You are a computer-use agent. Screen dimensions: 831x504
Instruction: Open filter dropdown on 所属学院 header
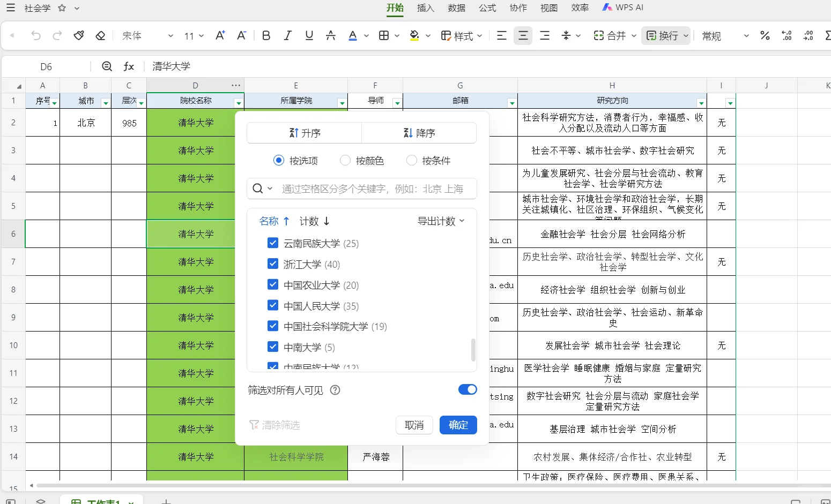click(x=342, y=103)
